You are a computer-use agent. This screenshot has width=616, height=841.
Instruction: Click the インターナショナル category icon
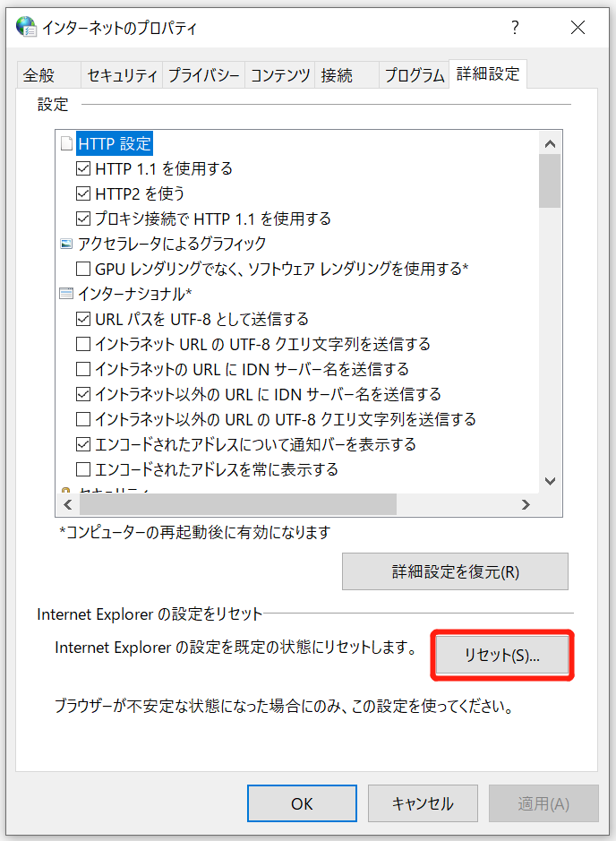(66, 294)
